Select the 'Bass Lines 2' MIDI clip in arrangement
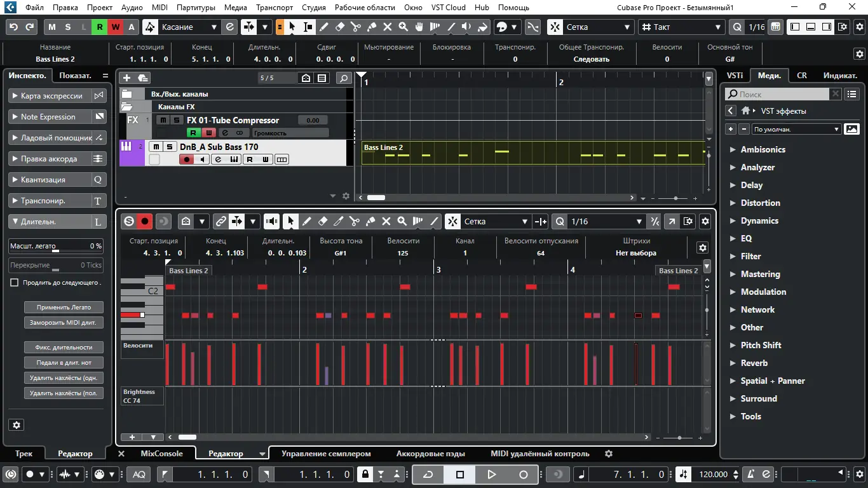The width and height of the screenshot is (868, 488). (x=533, y=152)
